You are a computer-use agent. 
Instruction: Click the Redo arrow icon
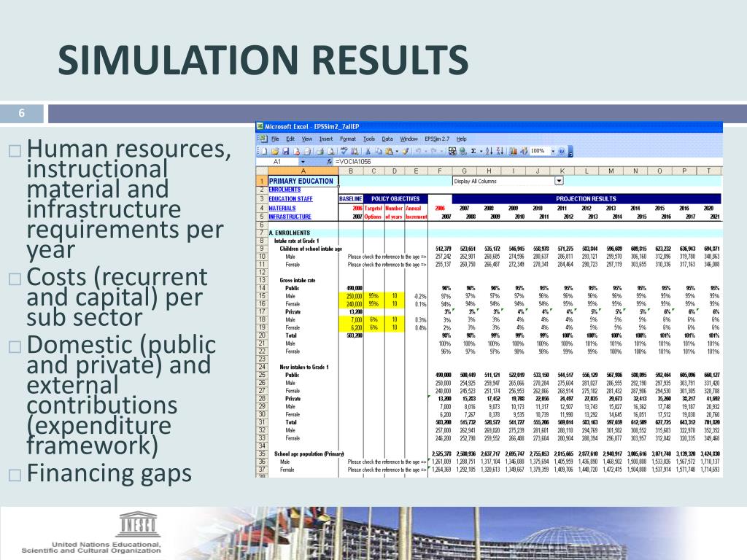point(433,152)
